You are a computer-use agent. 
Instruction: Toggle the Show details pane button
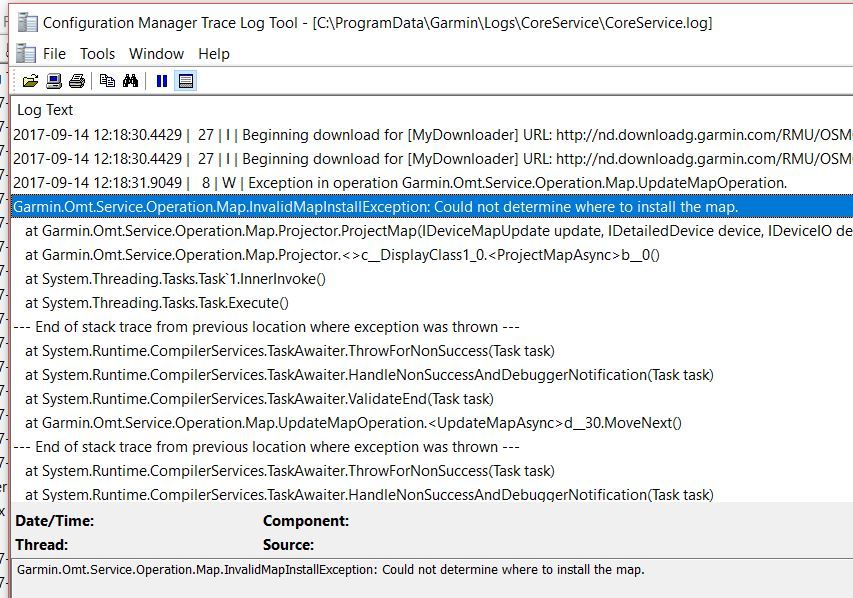[186, 81]
